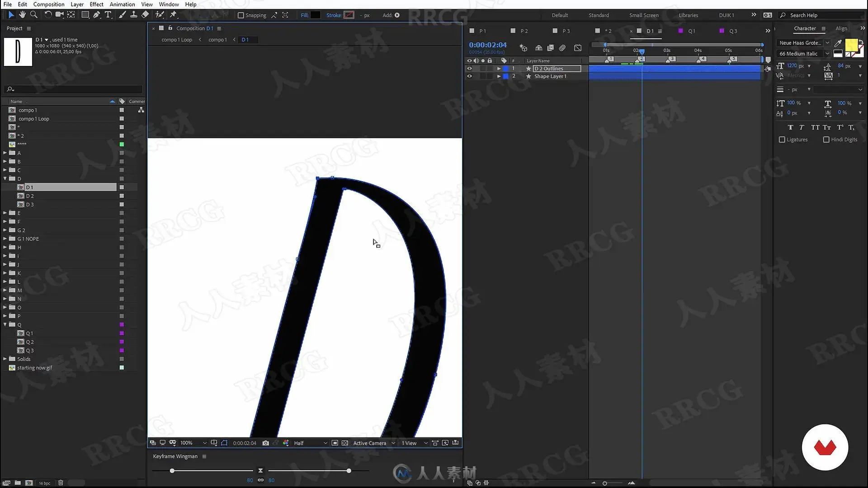The width and height of the screenshot is (868, 488).
Task: Select the Hand tool
Action: (22, 15)
